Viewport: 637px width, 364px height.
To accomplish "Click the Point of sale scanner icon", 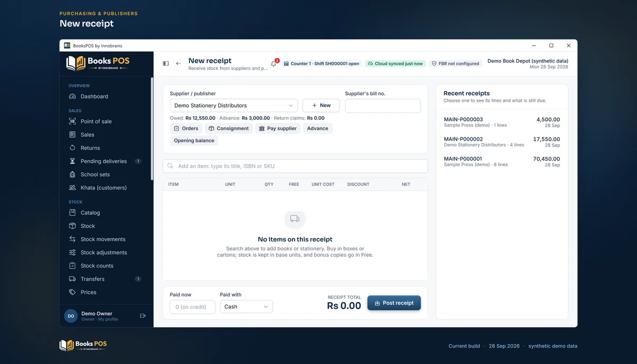I will pyautogui.click(x=73, y=122).
